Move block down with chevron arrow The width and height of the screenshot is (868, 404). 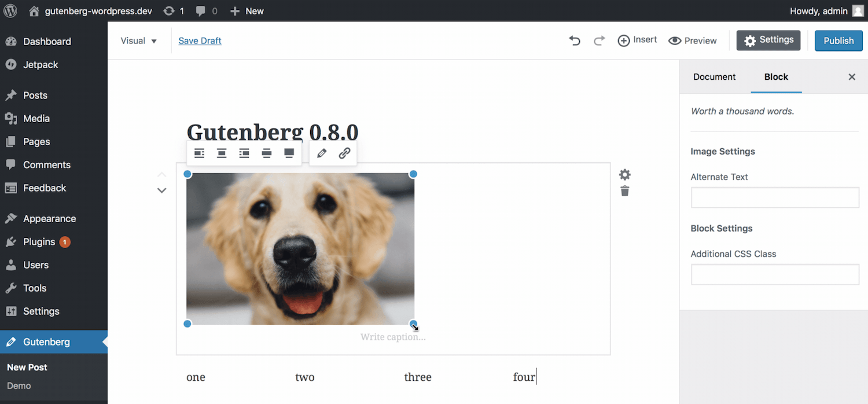pyautogui.click(x=162, y=190)
